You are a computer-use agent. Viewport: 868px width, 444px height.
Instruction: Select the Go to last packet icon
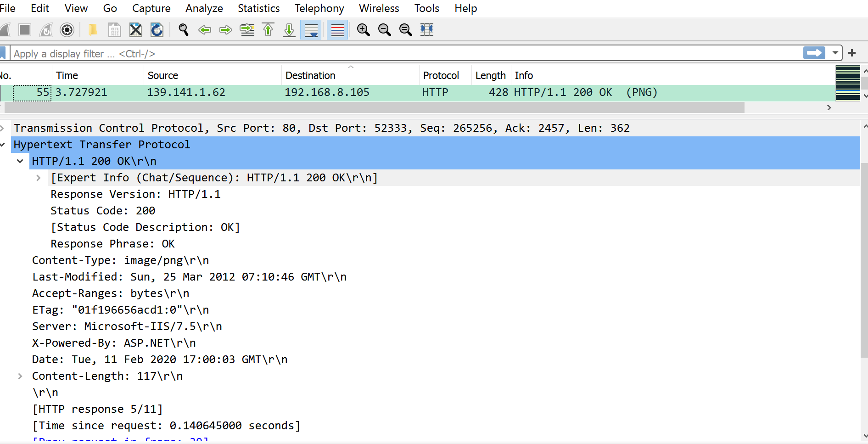coord(289,30)
